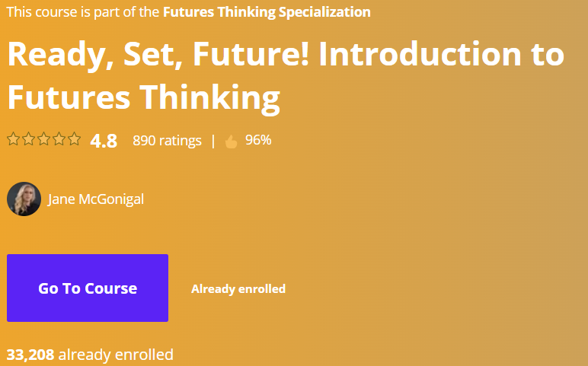
Task: Open instructor Jane McGonigal's name link
Action: pos(96,199)
